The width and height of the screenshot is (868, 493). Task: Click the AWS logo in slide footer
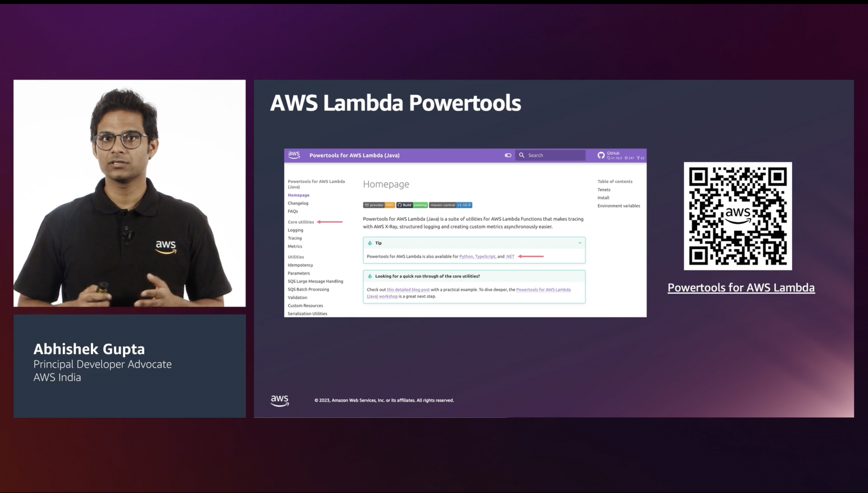coord(280,401)
